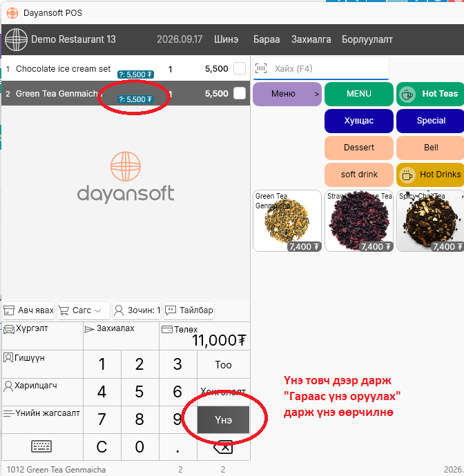Click Dayansoft POS title bar app icon

[12, 13]
